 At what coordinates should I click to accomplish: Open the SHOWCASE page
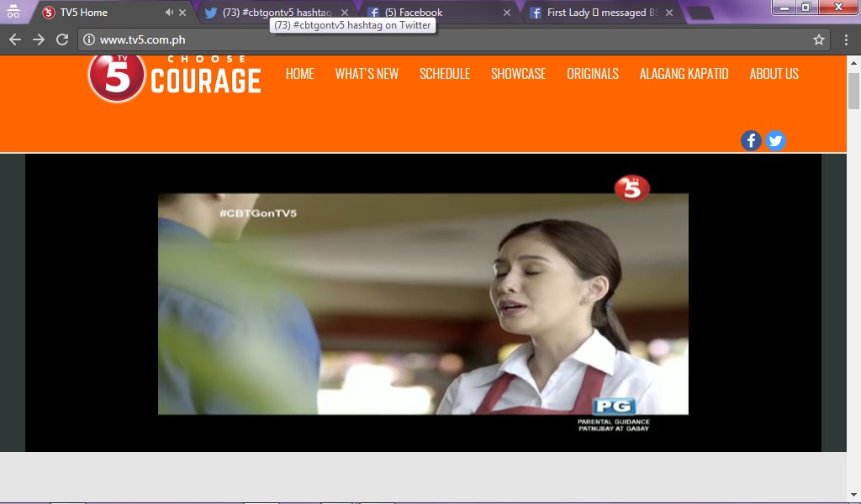[x=518, y=73]
